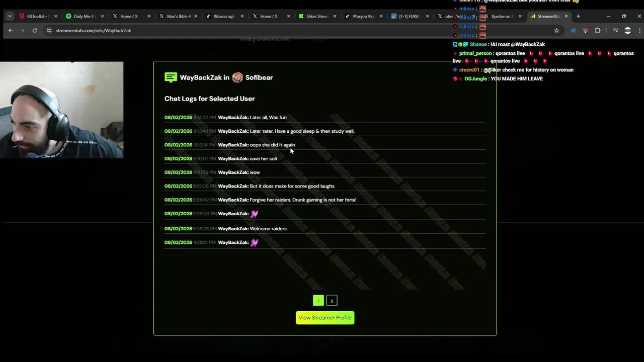
Task: Select message 'Forgive her raiders. Drunk gaming'
Action: [303, 200]
